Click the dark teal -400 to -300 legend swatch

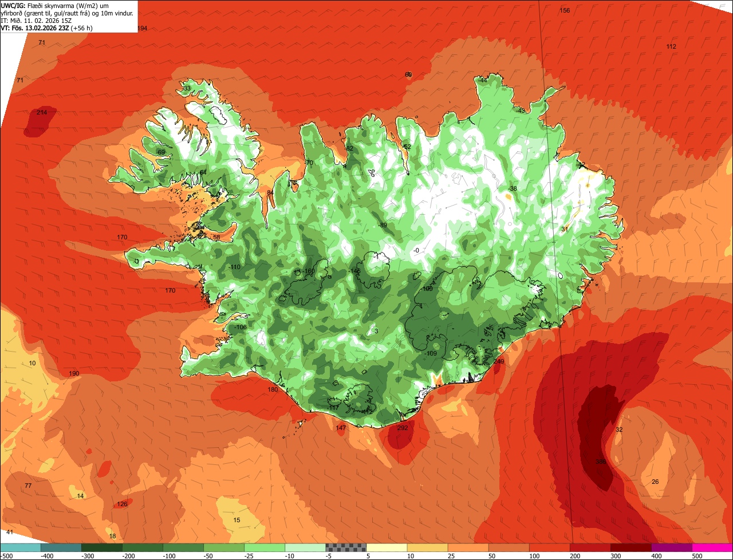point(61,547)
